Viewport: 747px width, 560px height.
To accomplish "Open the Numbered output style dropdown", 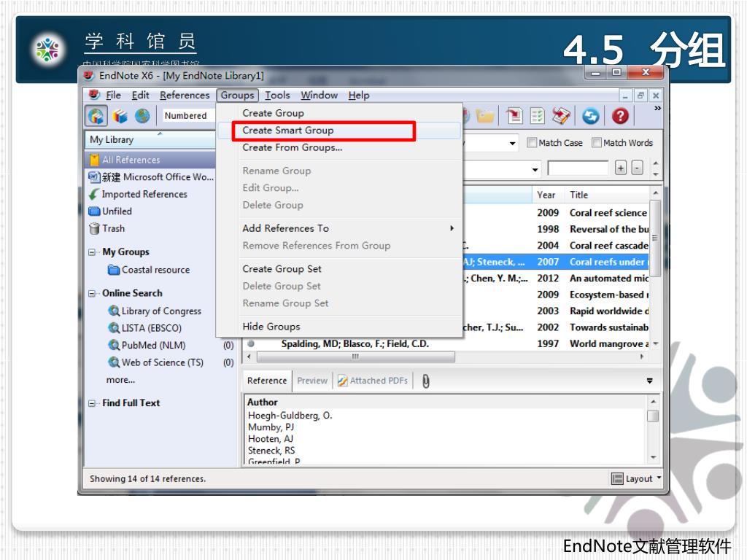I will pos(188,116).
